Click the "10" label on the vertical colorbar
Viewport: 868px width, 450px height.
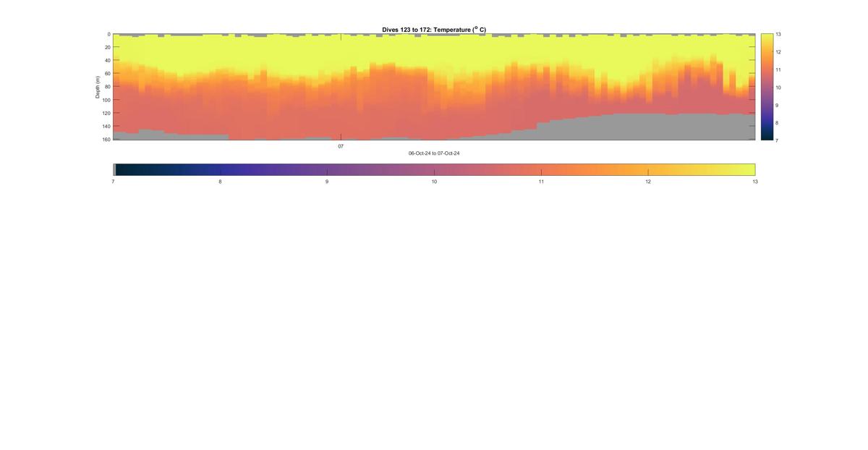pos(778,87)
